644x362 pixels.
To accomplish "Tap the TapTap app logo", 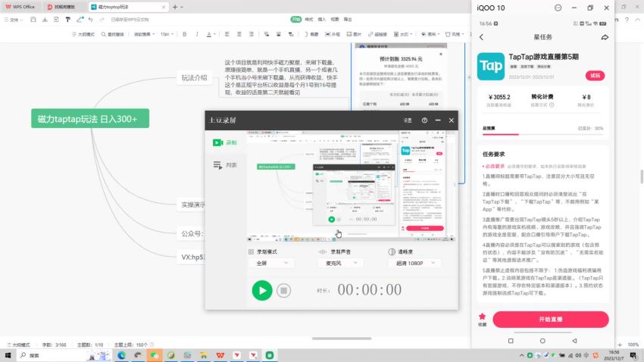I will [491, 66].
